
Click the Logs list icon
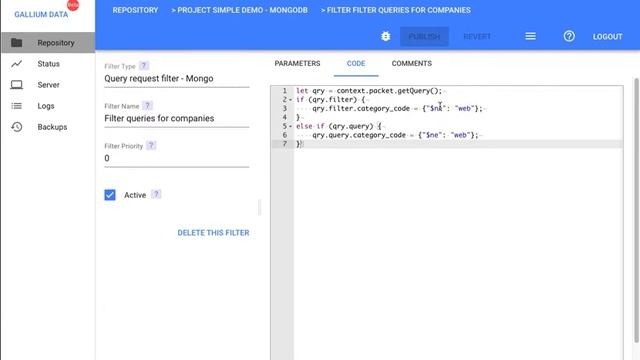click(17, 106)
